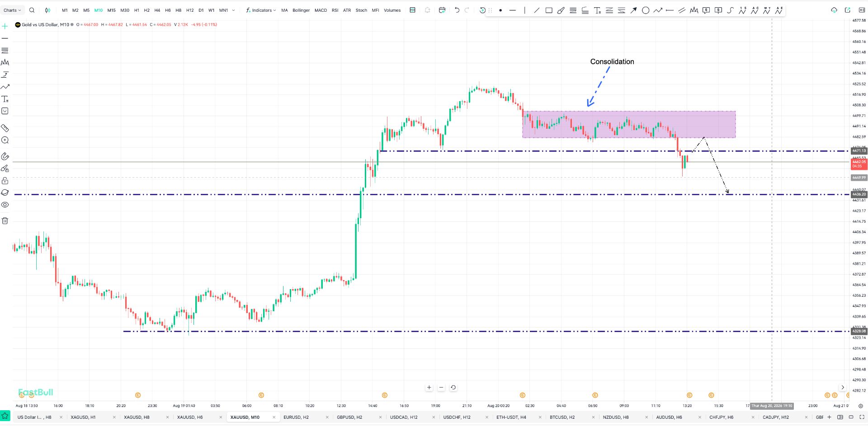Switch to the XAGUSD, H1 tab
Image resolution: width=868 pixels, height=426 pixels.
click(83, 417)
